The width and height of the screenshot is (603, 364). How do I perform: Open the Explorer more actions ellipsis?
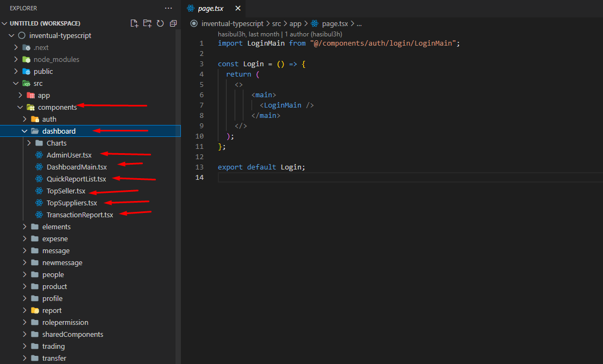168,8
